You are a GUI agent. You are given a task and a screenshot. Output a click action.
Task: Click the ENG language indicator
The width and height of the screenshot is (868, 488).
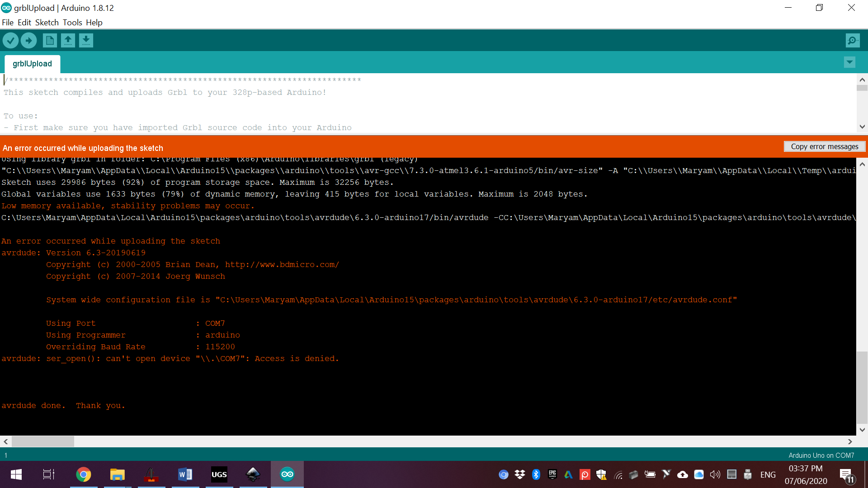tap(768, 474)
